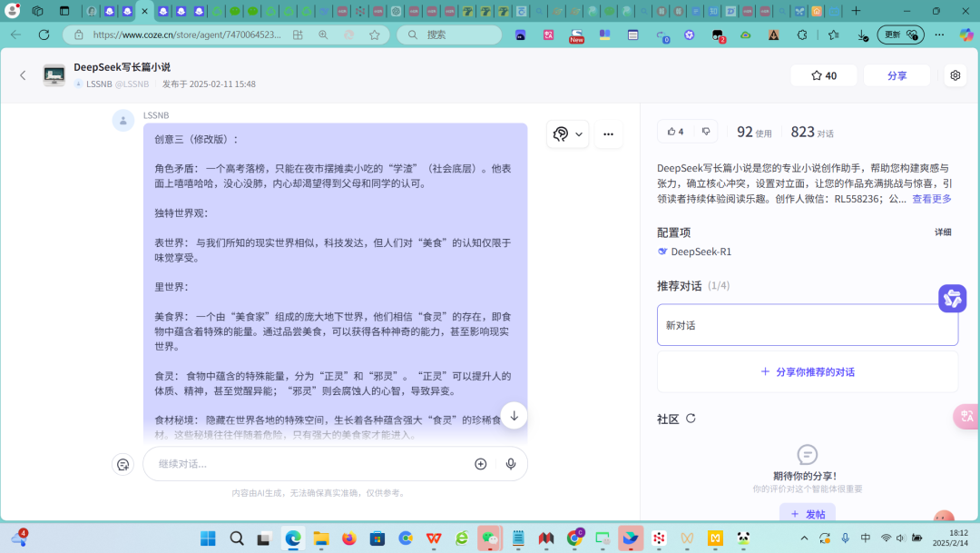
Task: Close the active Coze tab
Action: point(144,11)
